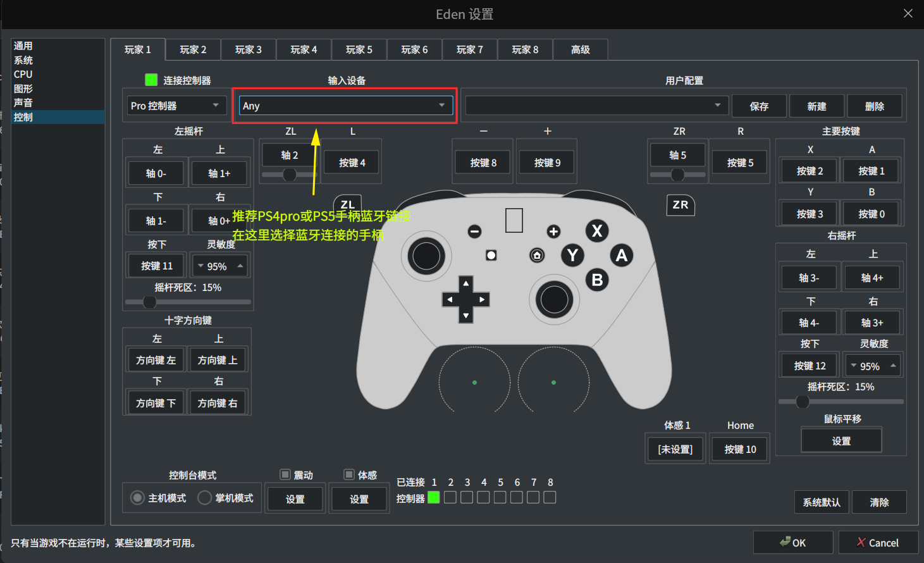
Task: Click the B button on controller image
Action: (598, 280)
